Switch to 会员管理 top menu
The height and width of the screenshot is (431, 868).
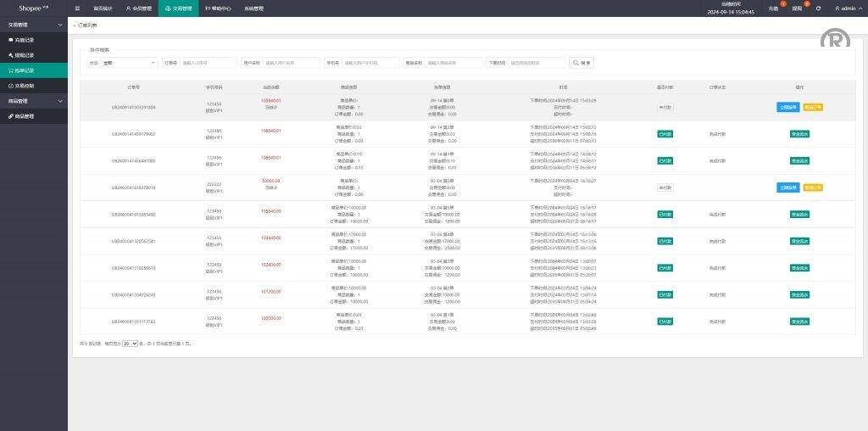coord(138,8)
